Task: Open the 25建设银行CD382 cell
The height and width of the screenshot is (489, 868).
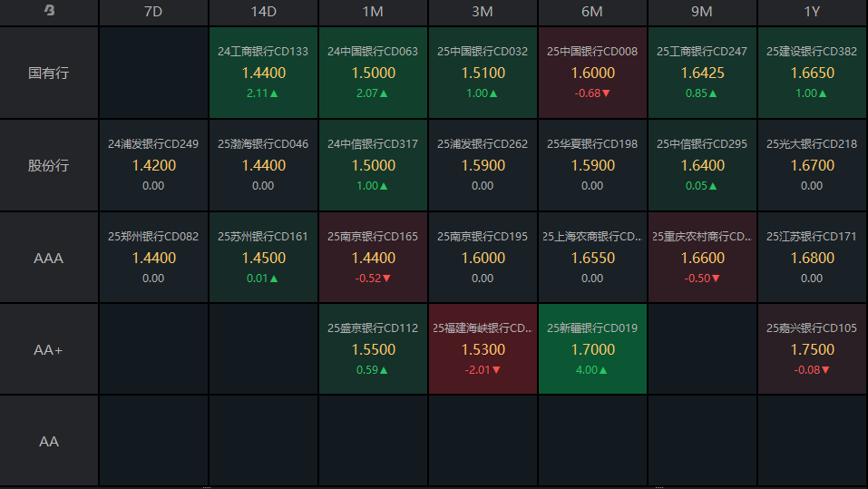Action: [x=812, y=73]
